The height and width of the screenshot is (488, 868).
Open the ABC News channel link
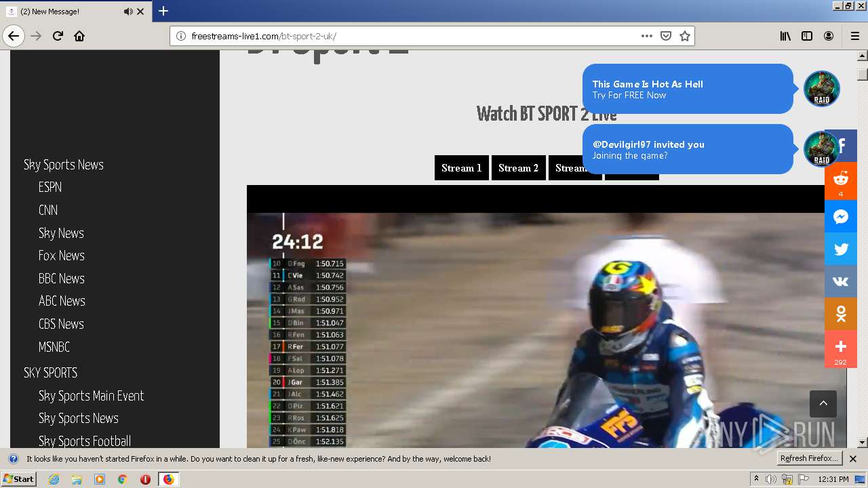(62, 301)
